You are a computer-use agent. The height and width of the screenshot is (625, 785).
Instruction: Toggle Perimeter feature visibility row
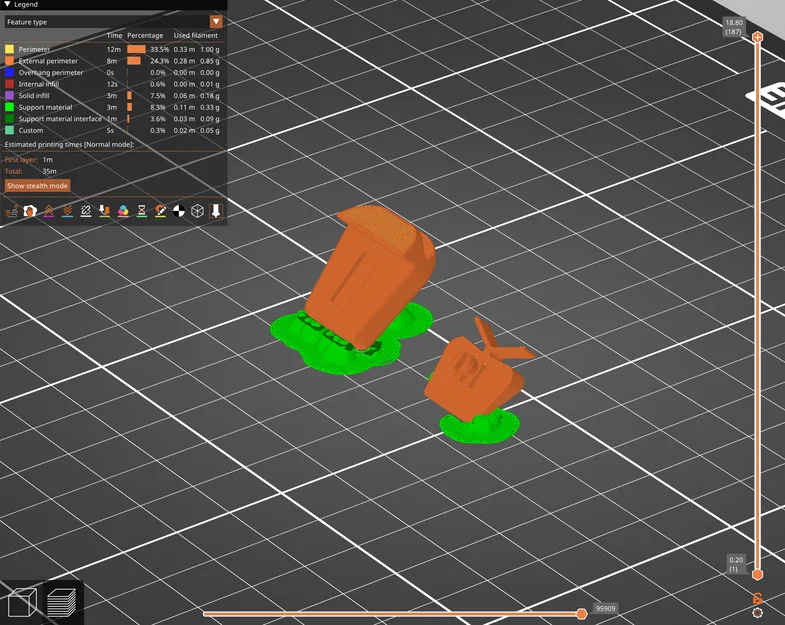pos(113,49)
